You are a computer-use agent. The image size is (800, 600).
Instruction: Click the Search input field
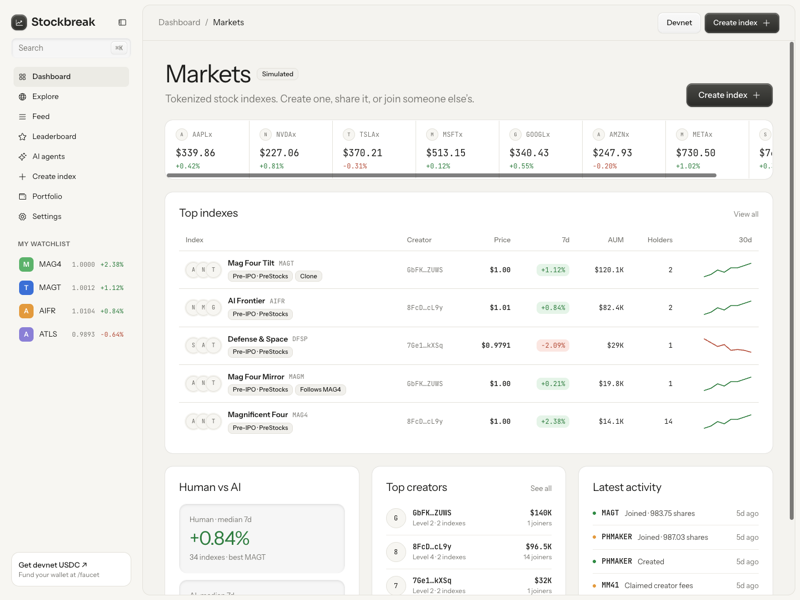tap(71, 48)
